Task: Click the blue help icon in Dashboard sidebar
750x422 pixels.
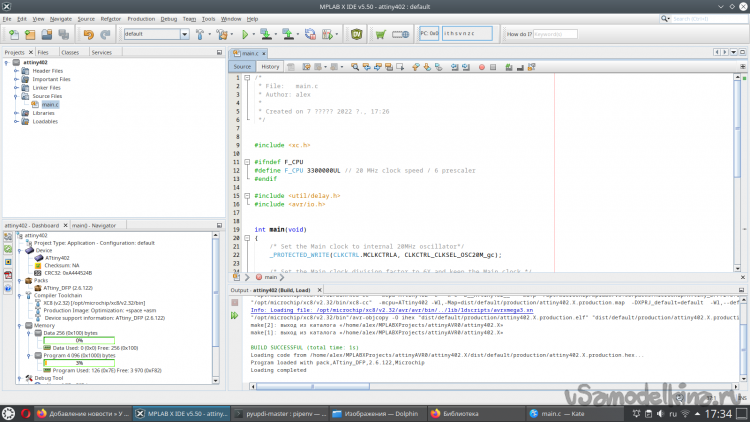Action: point(8,289)
